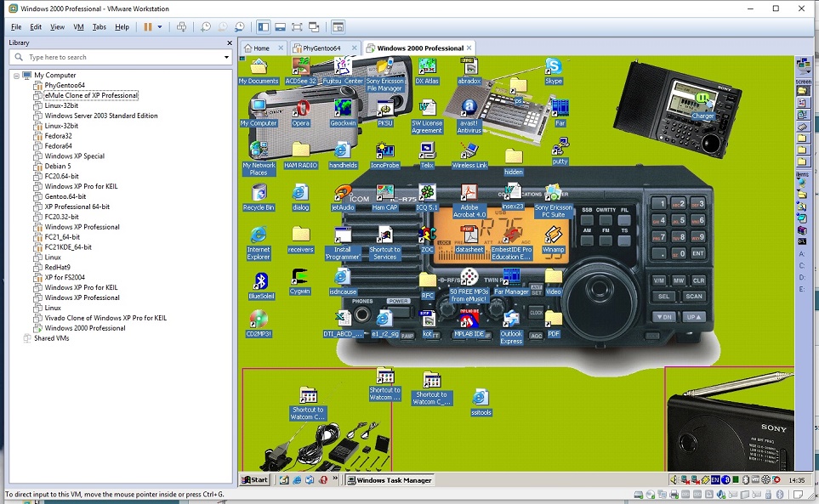This screenshot has height=504, width=819.
Task: Suspend the VM with the pause button
Action: tap(148, 26)
